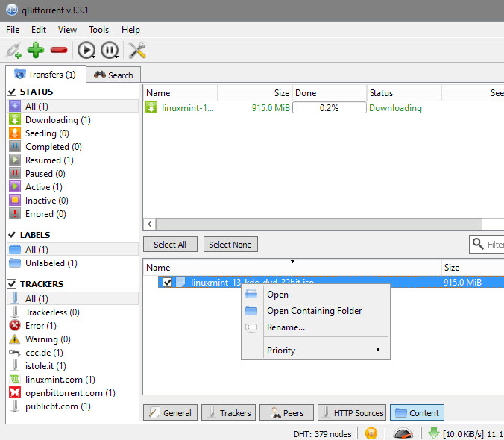Filter by Active (1) status

click(44, 187)
